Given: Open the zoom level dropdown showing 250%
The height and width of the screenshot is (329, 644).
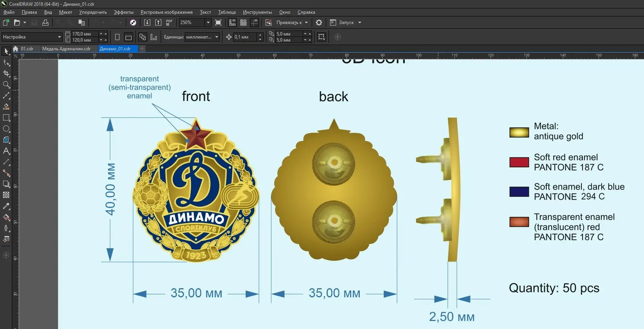Looking at the screenshot, I should pyautogui.click(x=208, y=22).
